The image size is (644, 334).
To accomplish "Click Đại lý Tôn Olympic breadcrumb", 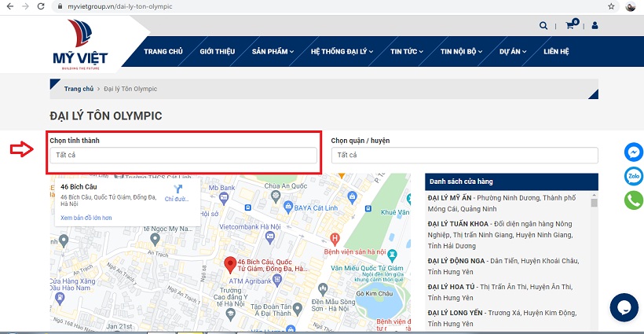I will 130,89.
